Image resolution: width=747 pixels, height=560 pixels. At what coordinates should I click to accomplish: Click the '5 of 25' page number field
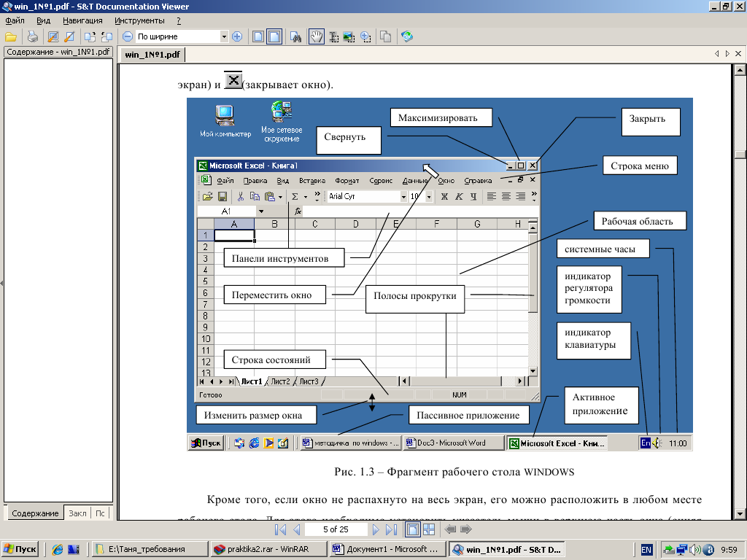coord(336,529)
